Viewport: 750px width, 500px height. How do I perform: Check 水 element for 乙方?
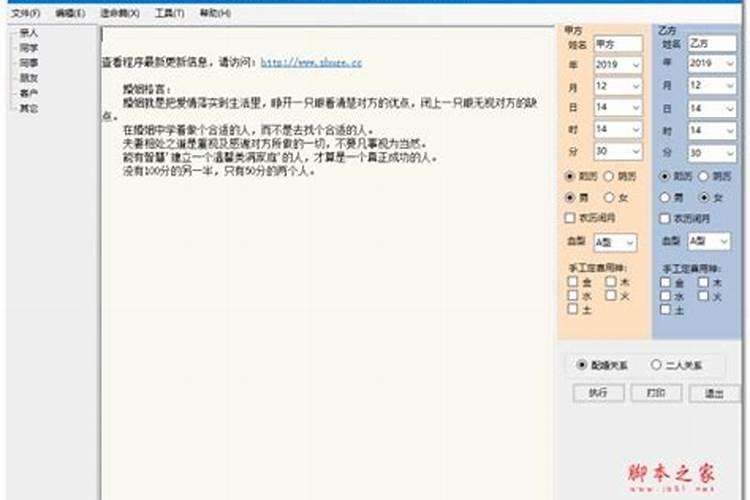tap(665, 296)
